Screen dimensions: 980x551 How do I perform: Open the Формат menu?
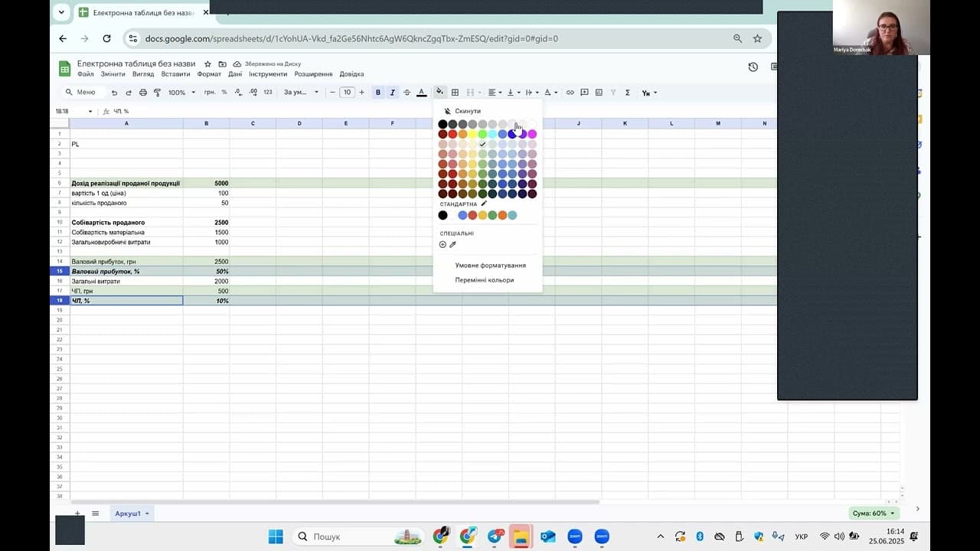pyautogui.click(x=209, y=74)
